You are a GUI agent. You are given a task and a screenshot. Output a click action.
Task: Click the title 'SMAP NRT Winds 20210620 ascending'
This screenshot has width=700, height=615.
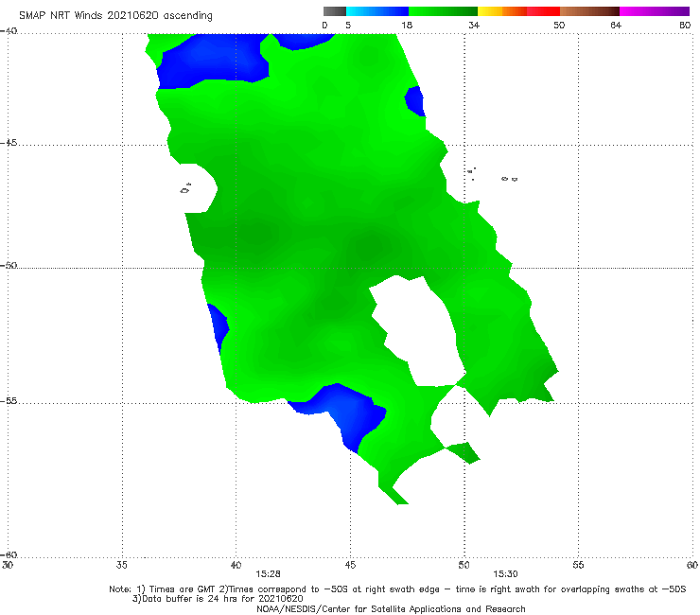pos(115,15)
